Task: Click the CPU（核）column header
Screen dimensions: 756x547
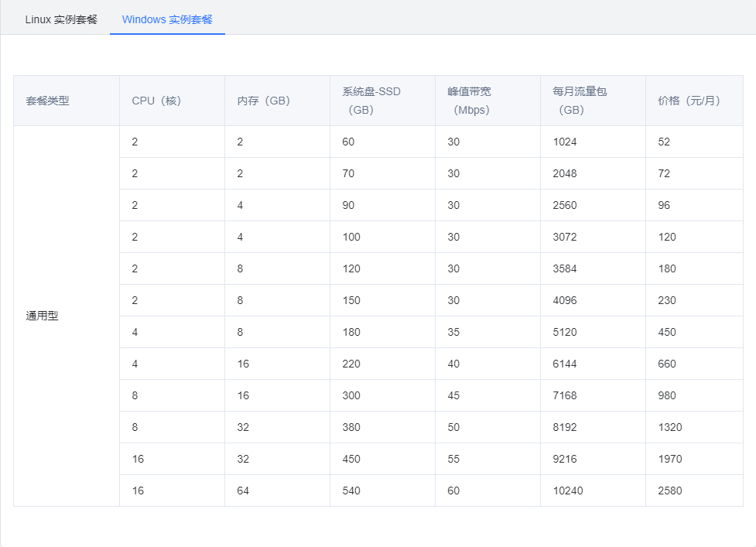Action: (156, 101)
